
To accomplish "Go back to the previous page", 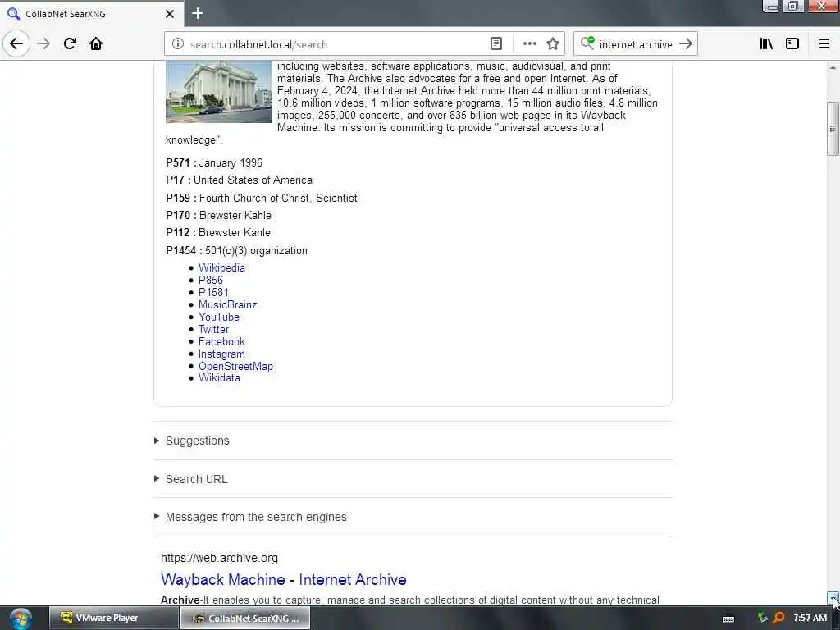I will click(16, 44).
